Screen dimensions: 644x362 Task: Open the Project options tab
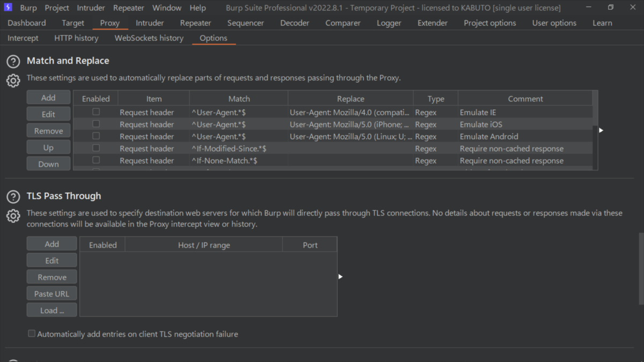[490, 23]
